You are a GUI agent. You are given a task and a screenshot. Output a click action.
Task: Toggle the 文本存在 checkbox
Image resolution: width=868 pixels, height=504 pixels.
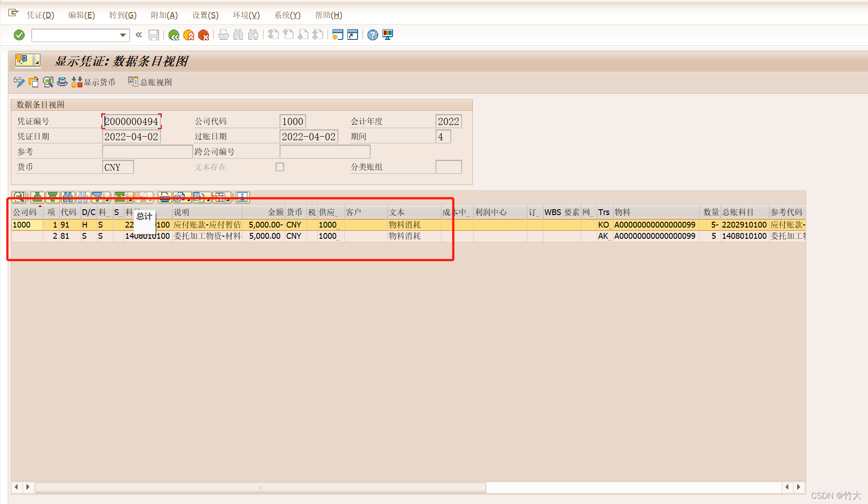pos(280,167)
